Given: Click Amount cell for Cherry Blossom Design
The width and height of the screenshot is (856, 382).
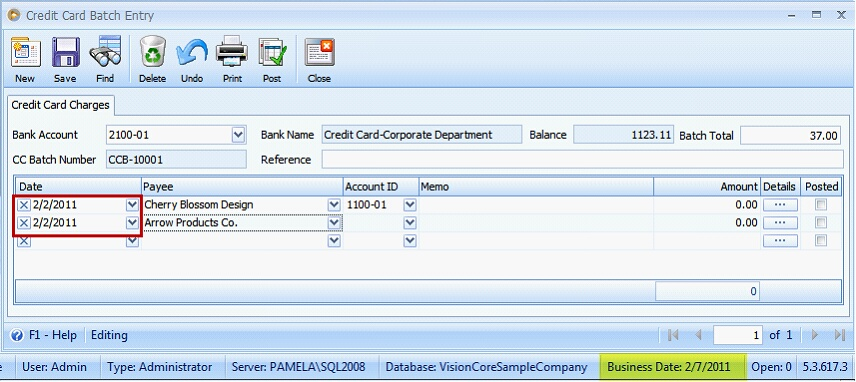Looking at the screenshot, I should pos(708,205).
